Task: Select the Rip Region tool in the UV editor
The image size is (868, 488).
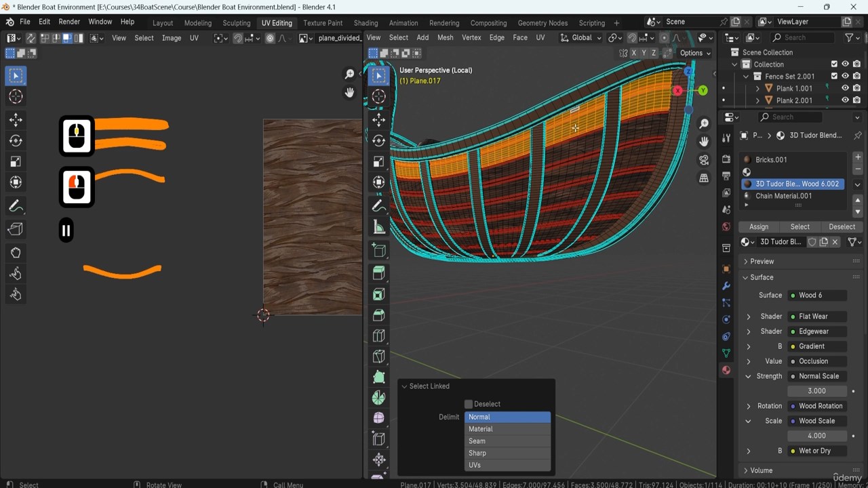Action: [x=16, y=230]
